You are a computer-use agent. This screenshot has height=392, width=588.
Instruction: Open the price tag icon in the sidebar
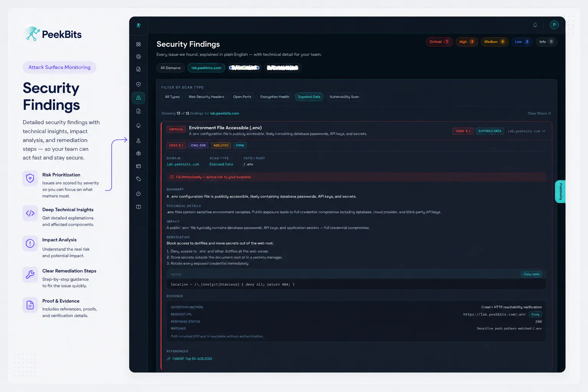click(139, 179)
